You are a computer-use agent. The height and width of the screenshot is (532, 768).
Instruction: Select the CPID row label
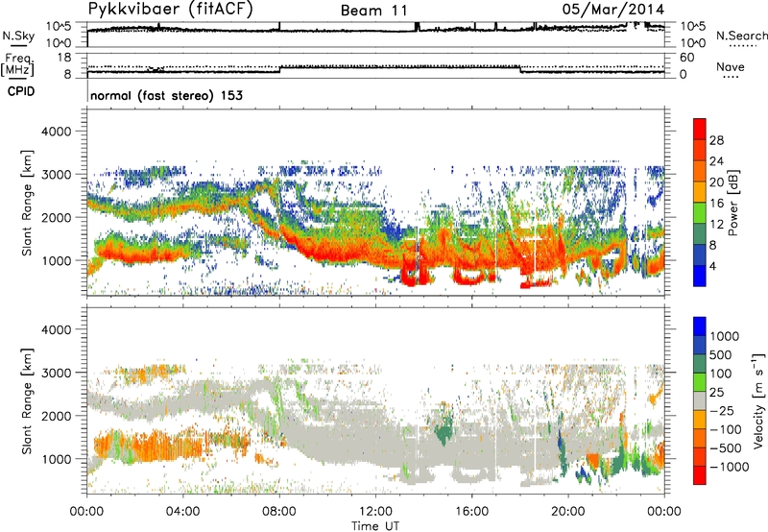point(21,91)
